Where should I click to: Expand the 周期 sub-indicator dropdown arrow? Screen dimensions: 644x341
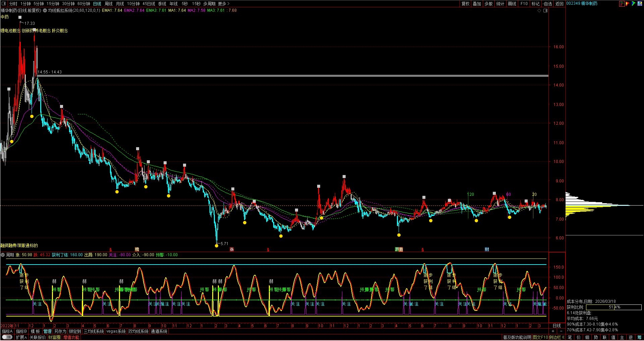tap(3, 255)
